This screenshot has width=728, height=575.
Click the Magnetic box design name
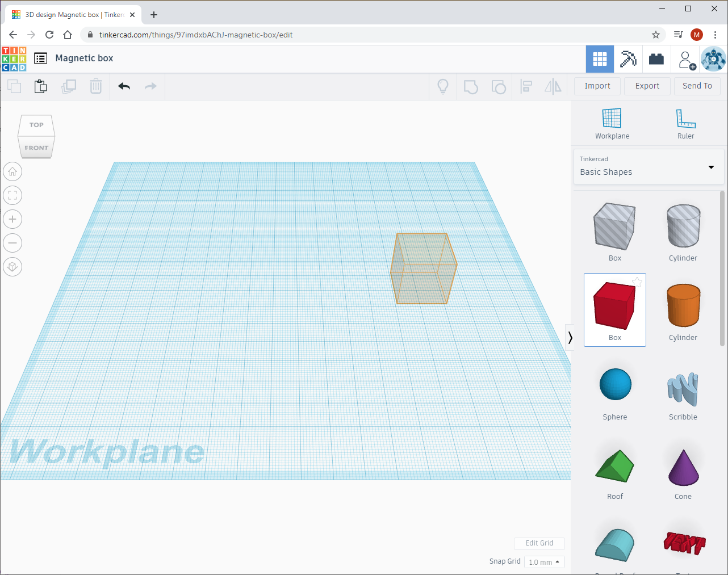84,58
